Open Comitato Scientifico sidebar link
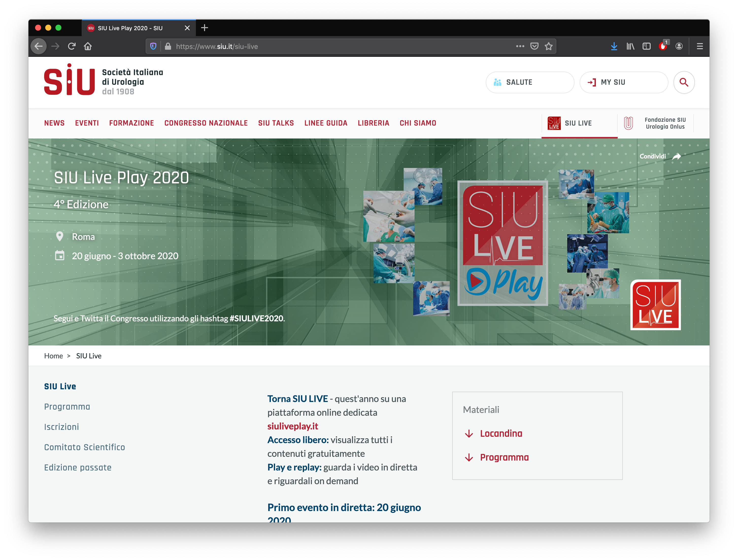This screenshot has width=738, height=560. (x=85, y=448)
